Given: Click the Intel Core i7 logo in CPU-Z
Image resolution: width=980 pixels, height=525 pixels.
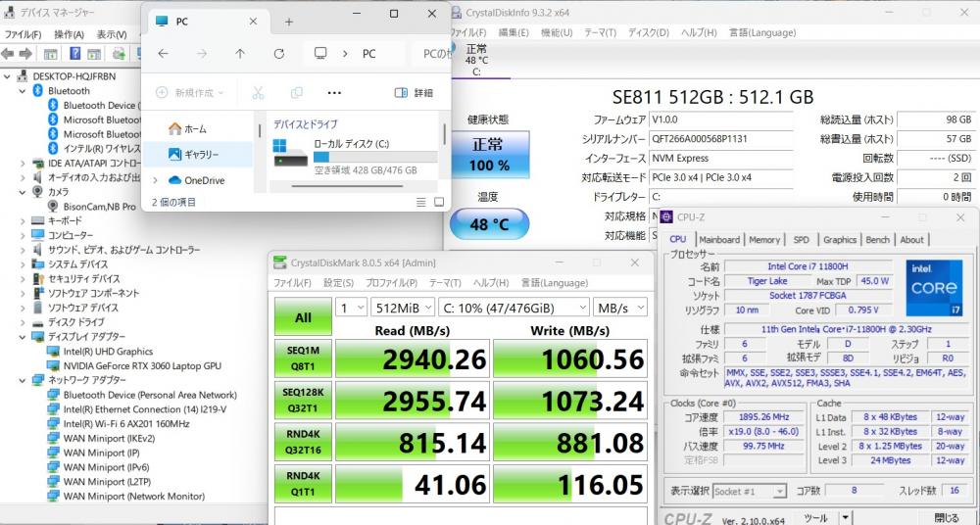Looking at the screenshot, I should [934, 288].
